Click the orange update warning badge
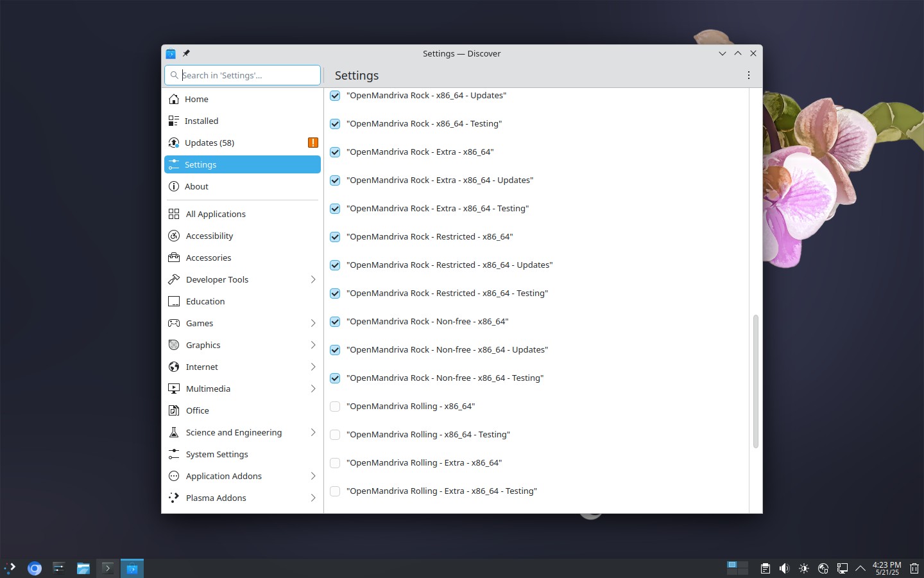This screenshot has height=578, width=924. click(x=312, y=143)
